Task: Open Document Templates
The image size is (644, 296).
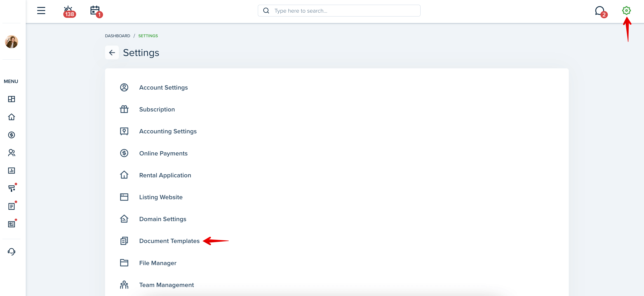Action: pyautogui.click(x=169, y=241)
